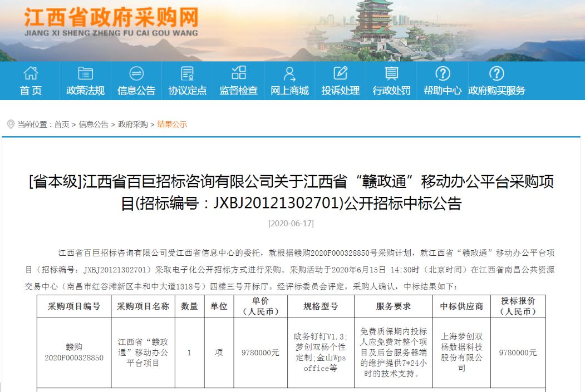Screen dimensions: 585x392
Task: Click the quantity cell 1
Action: pyautogui.click(x=190, y=353)
